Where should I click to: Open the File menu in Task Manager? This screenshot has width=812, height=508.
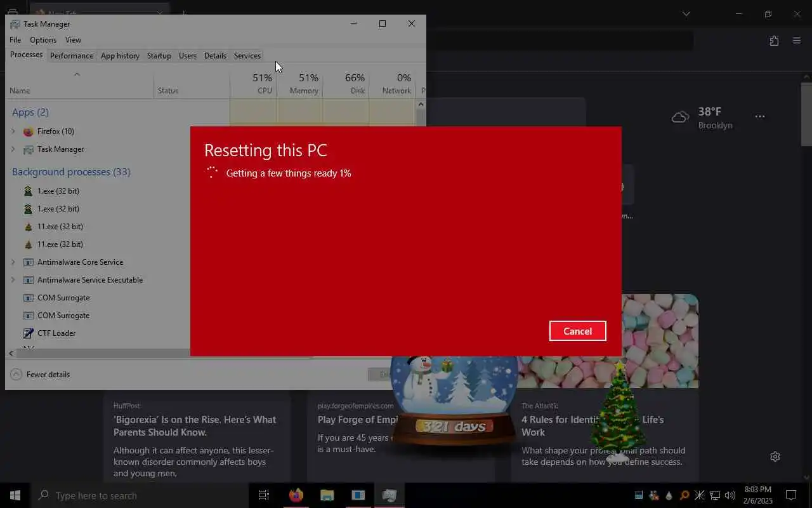coord(15,40)
